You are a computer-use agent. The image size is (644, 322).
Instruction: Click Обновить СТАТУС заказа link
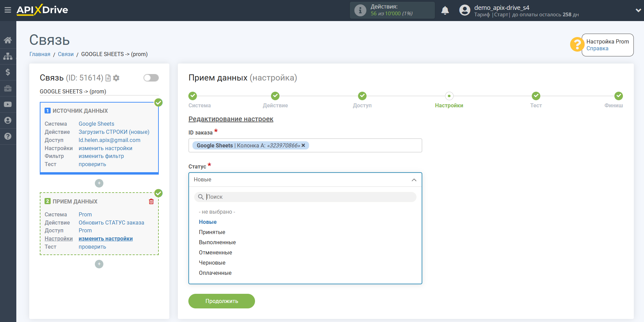111,223
